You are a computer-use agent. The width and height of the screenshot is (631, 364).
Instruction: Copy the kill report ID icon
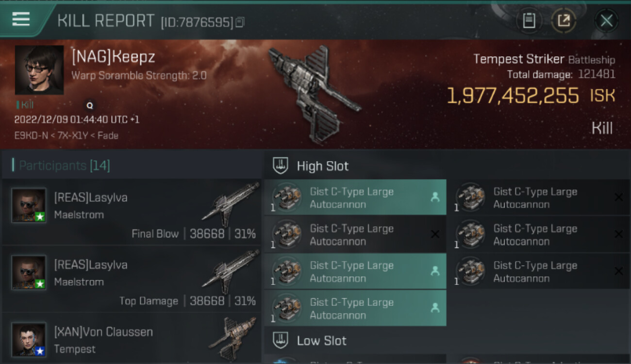[x=240, y=22]
